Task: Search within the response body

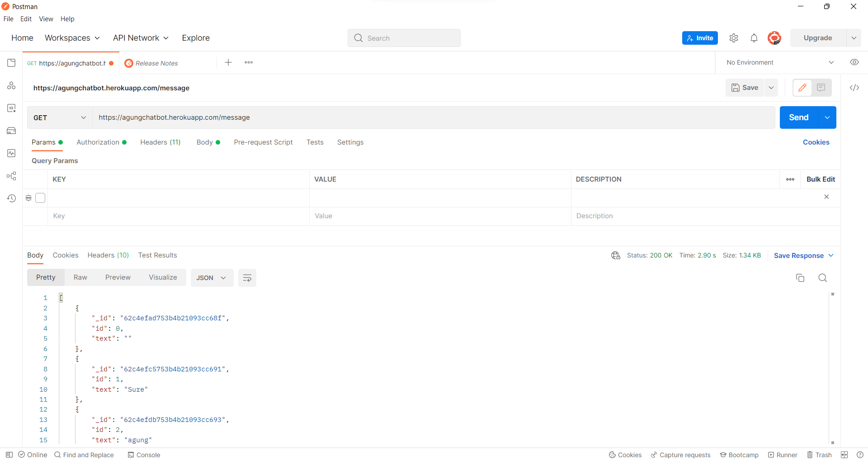Action: [x=823, y=278]
